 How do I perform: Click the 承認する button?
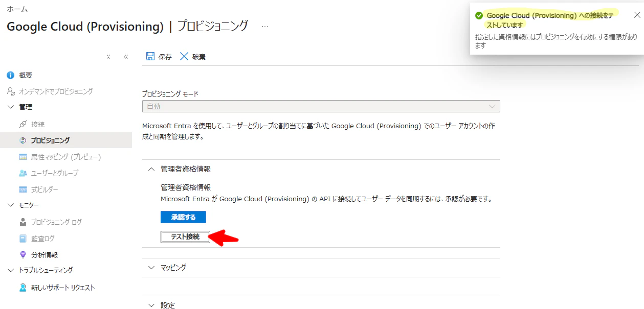tap(183, 217)
